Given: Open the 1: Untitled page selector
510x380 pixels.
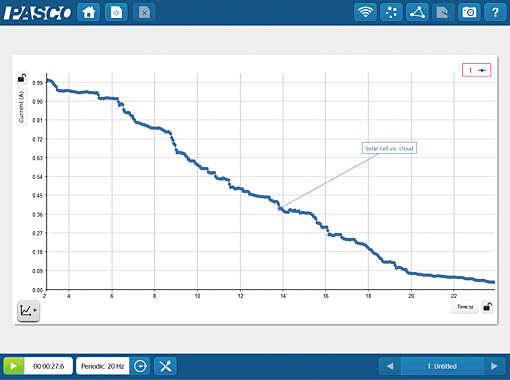Looking at the screenshot, I should [442, 366].
